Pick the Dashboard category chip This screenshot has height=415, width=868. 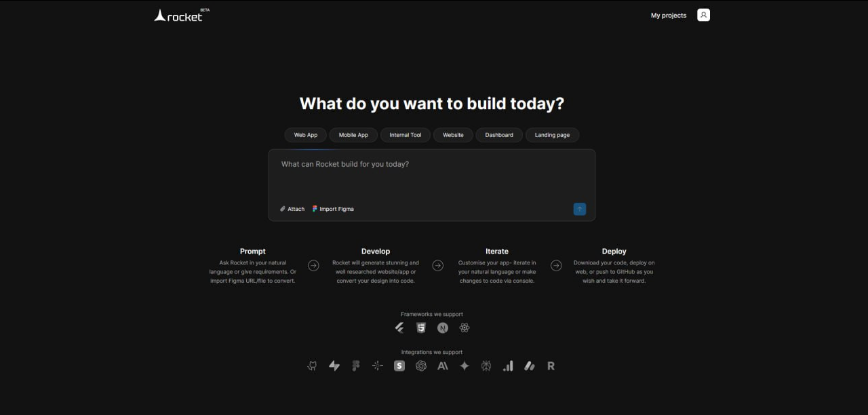[x=499, y=135]
